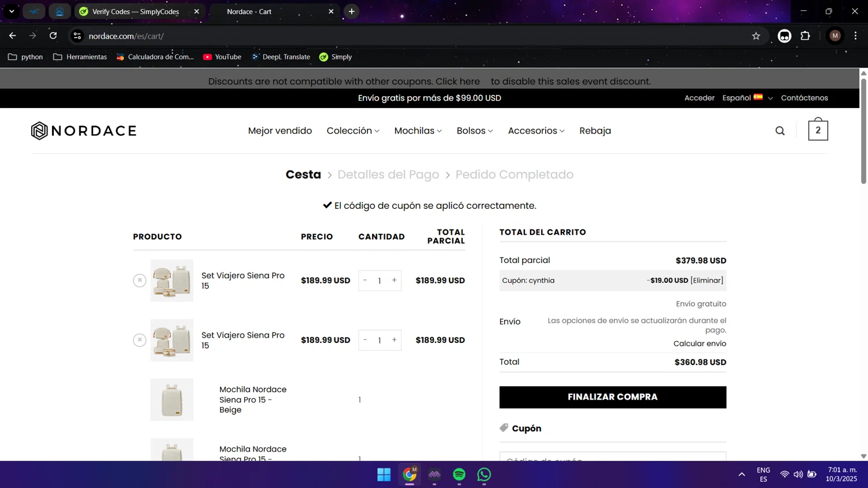The image size is (868, 488).
Task: Close the Nordace - Cart tab
Action: click(x=331, y=12)
